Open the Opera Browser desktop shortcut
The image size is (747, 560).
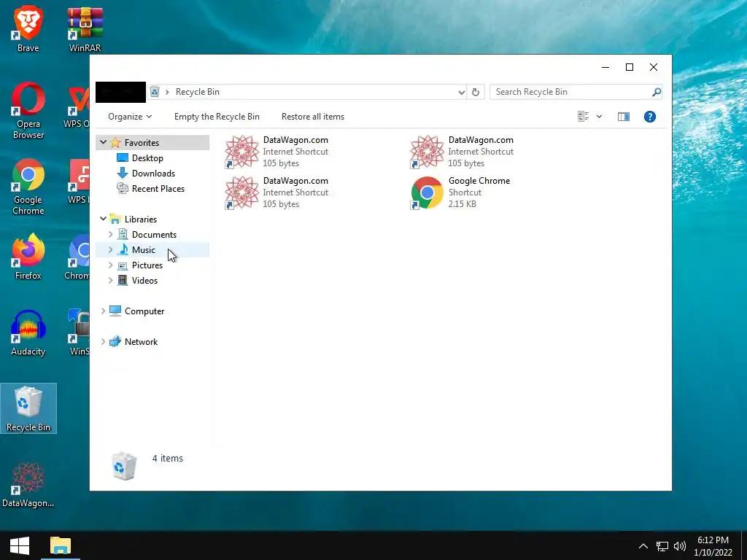[28, 111]
